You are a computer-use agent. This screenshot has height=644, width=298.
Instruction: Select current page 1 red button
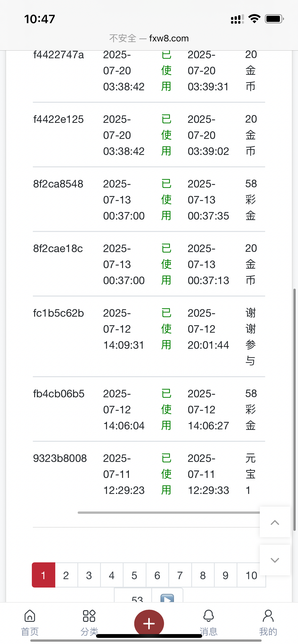click(x=44, y=575)
